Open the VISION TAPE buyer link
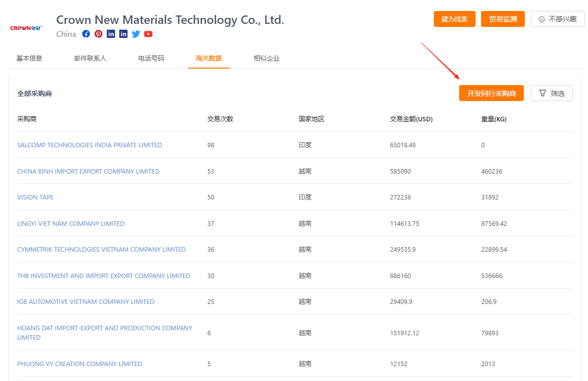 click(x=35, y=197)
